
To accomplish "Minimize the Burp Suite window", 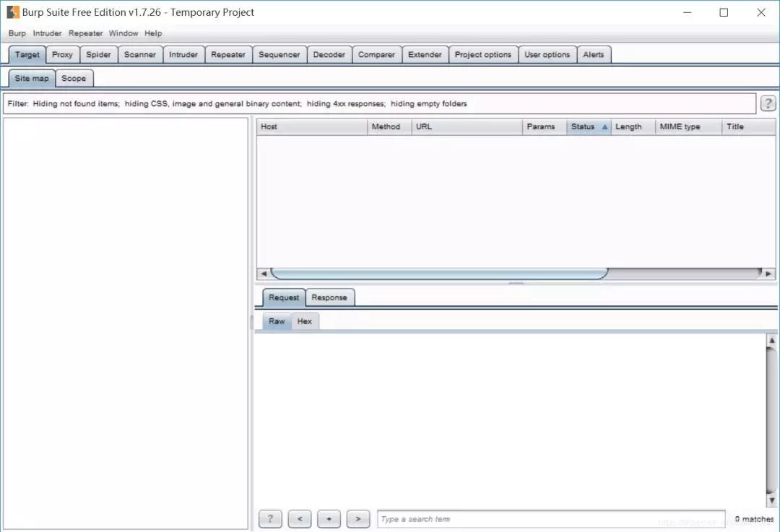I will (688, 12).
